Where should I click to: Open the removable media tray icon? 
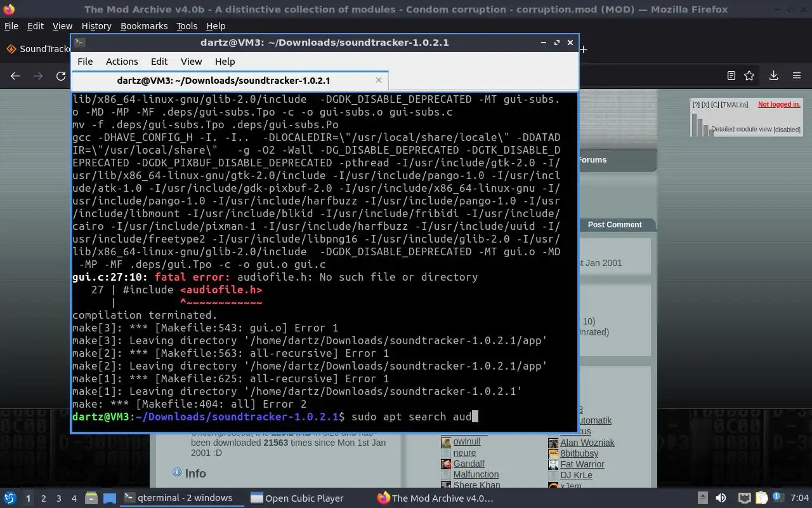(x=703, y=498)
